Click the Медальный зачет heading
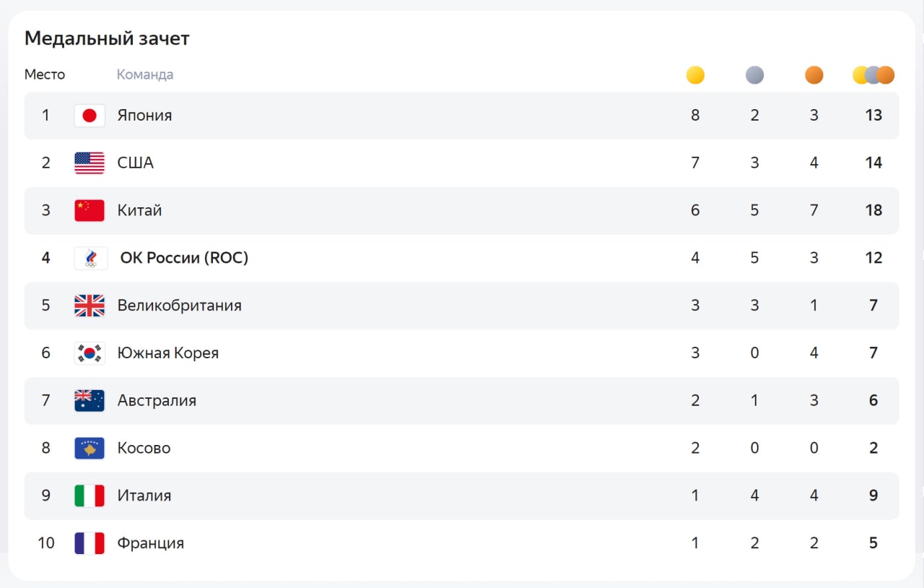Image resolution: width=924 pixels, height=588 pixels. coord(107,38)
